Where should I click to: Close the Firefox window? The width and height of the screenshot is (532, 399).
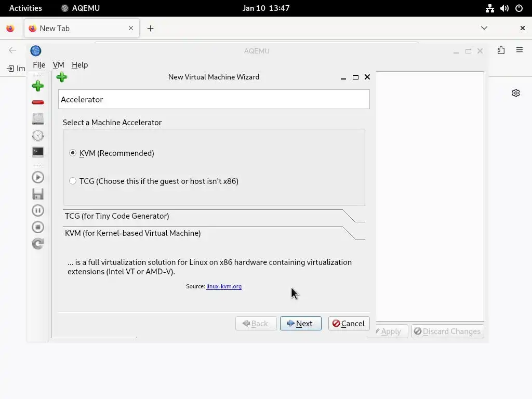(523, 28)
